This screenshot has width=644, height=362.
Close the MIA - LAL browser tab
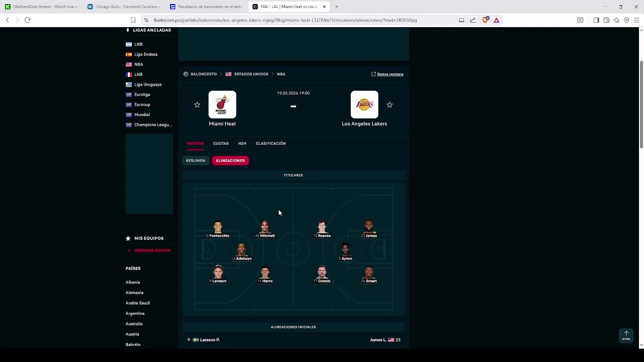coord(324,7)
